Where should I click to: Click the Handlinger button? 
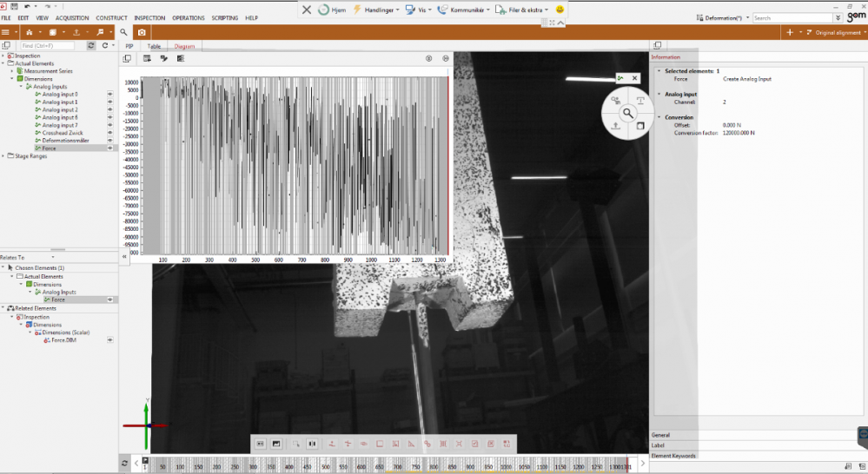click(376, 10)
